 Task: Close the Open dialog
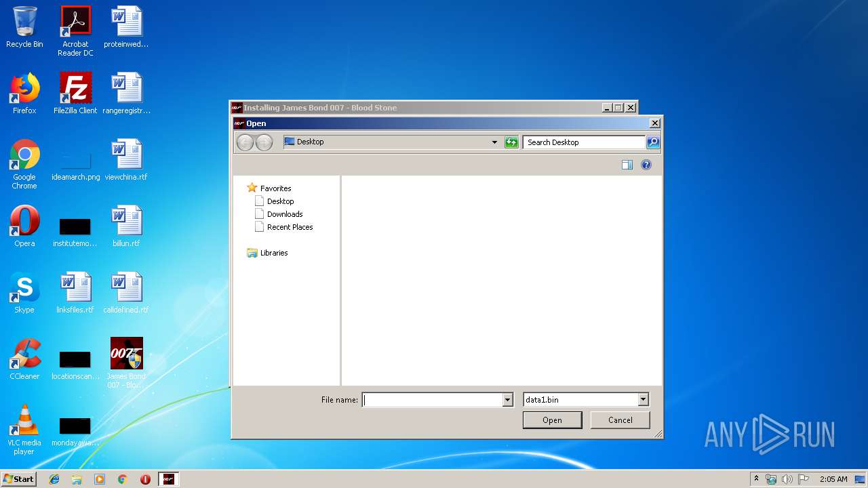click(654, 123)
